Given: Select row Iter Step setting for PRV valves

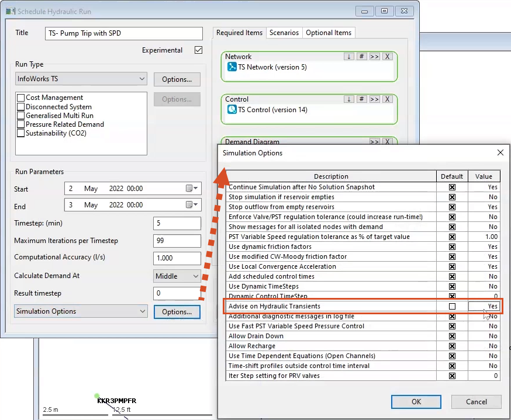Looking at the screenshot, I should [x=362, y=376].
